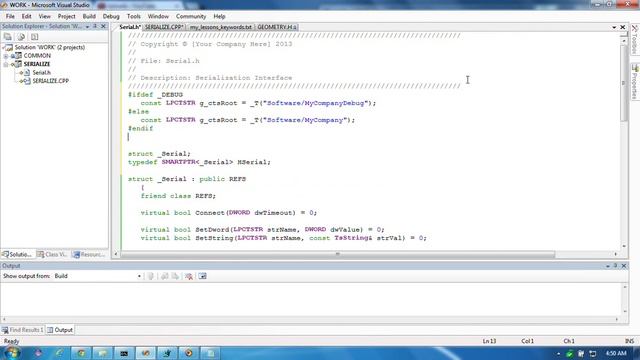Click the Windows Start orb

(12, 353)
